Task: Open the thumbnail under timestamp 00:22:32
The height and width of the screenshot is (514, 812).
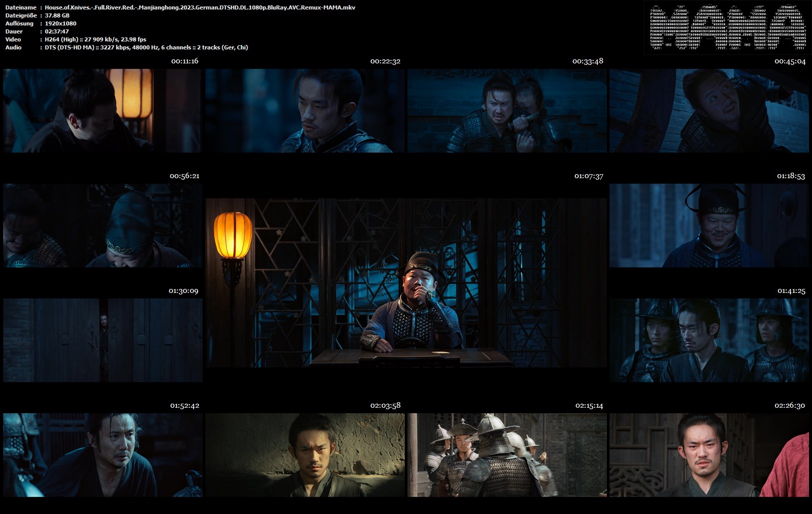Action: coord(305,111)
